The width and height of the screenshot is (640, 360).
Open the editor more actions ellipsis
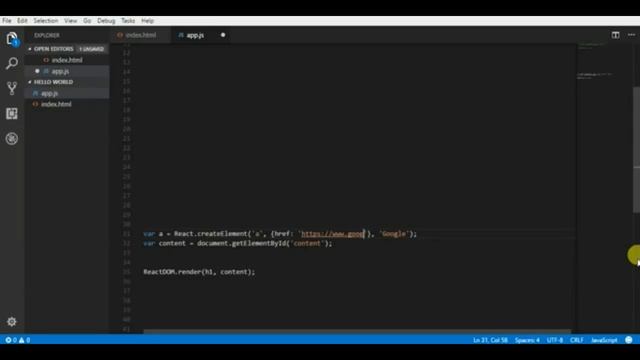tap(631, 35)
